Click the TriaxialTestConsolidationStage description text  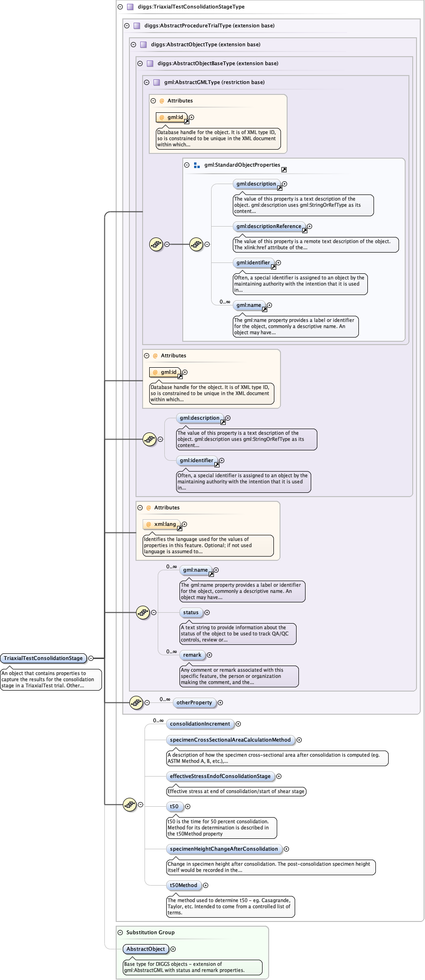(x=51, y=679)
